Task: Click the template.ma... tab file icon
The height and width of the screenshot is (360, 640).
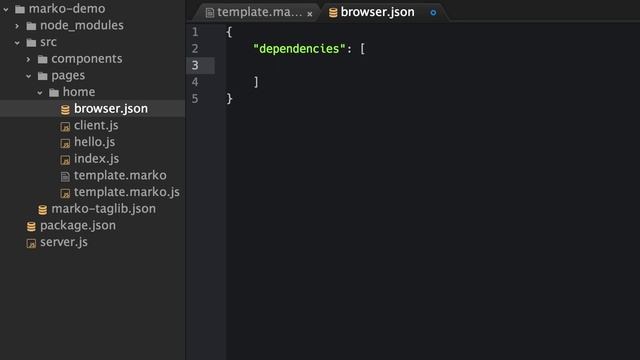Action: [210, 13]
